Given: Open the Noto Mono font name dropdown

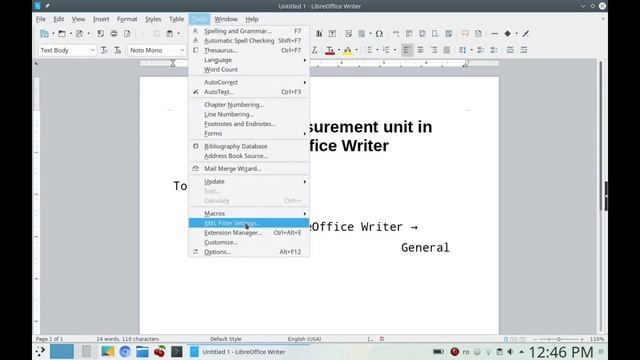Looking at the screenshot, I should [182, 50].
